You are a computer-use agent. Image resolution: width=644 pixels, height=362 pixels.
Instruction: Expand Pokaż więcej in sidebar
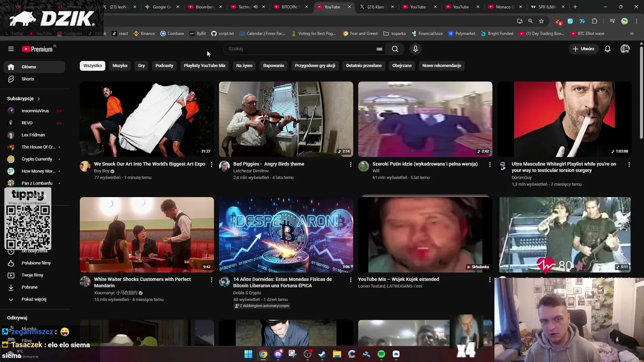point(34,299)
